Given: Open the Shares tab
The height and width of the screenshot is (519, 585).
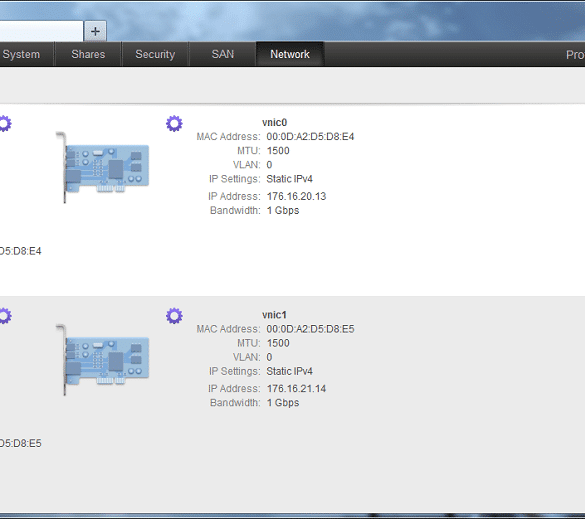Looking at the screenshot, I should coord(88,54).
